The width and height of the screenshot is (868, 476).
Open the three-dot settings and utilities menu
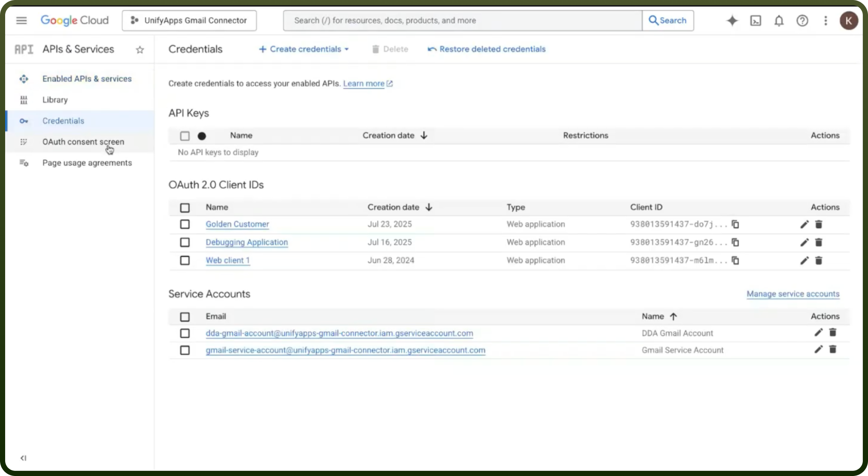tap(826, 21)
